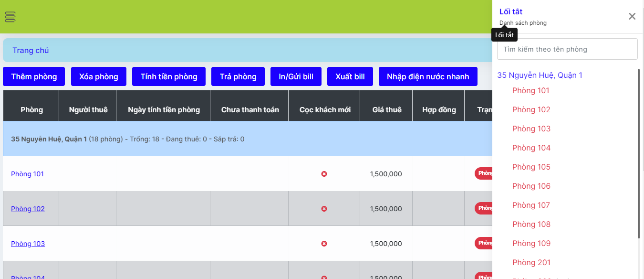The width and height of the screenshot is (644, 279).
Task: Close the Lối tắt shortcut panel
Action: pyautogui.click(x=632, y=16)
